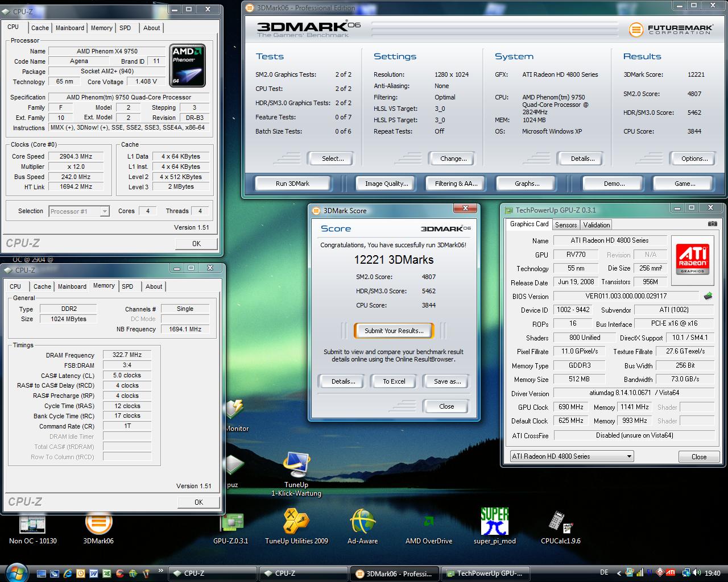Click the ATI tray icon
This screenshot has height=582, width=728.
671,573
